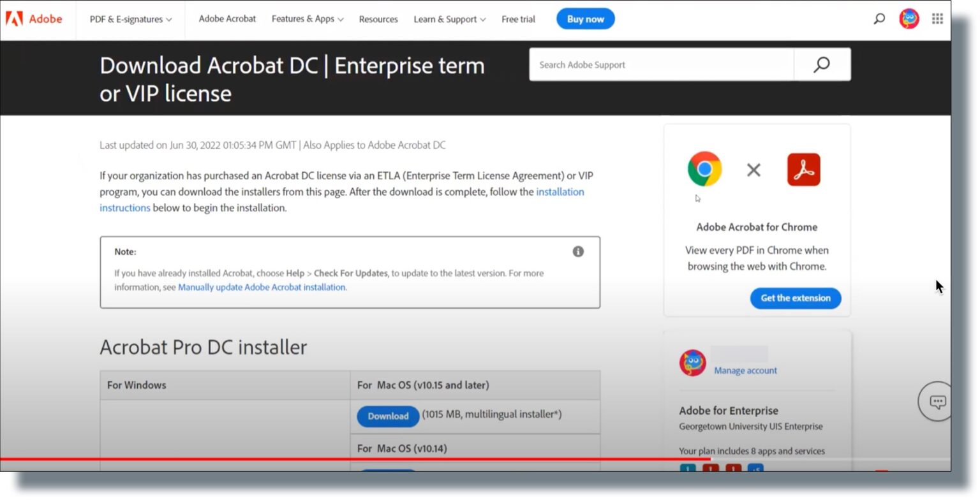Open the chat bubble icon on right edge
980x500 pixels.
tap(937, 402)
